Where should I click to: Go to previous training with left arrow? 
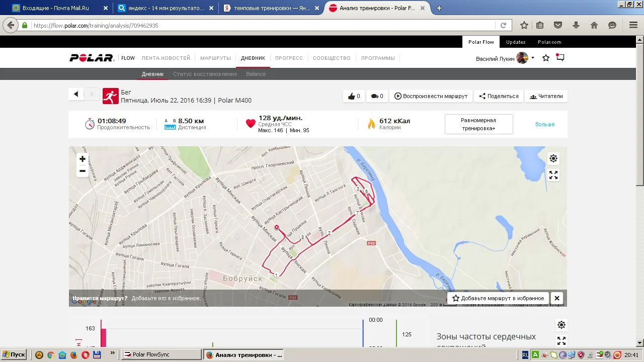pyautogui.click(x=76, y=94)
